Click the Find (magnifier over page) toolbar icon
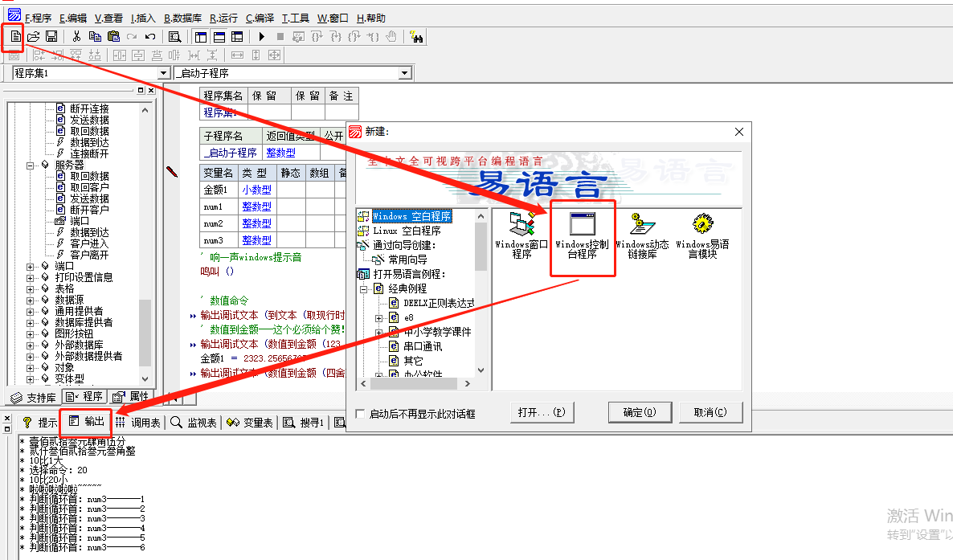The image size is (953, 560). coord(174,36)
